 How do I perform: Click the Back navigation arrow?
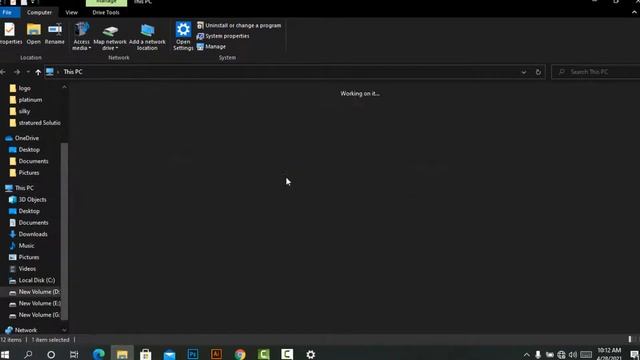(x=3, y=72)
